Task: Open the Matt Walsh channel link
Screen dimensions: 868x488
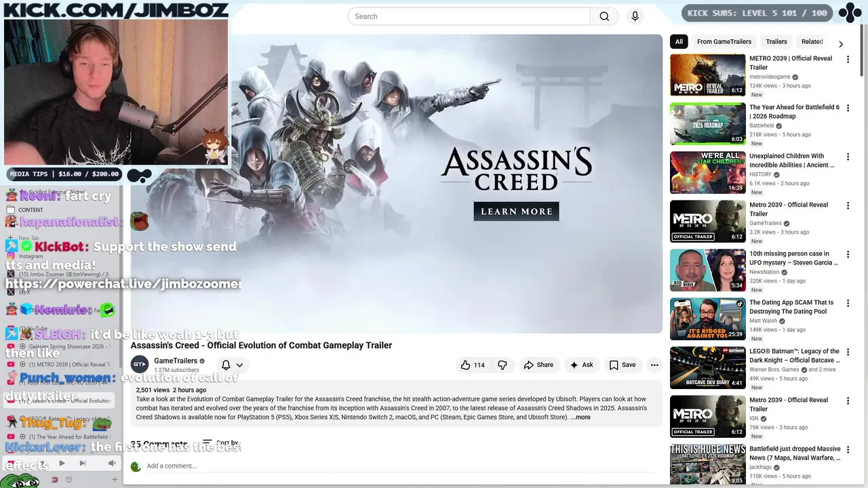Action: (x=763, y=321)
